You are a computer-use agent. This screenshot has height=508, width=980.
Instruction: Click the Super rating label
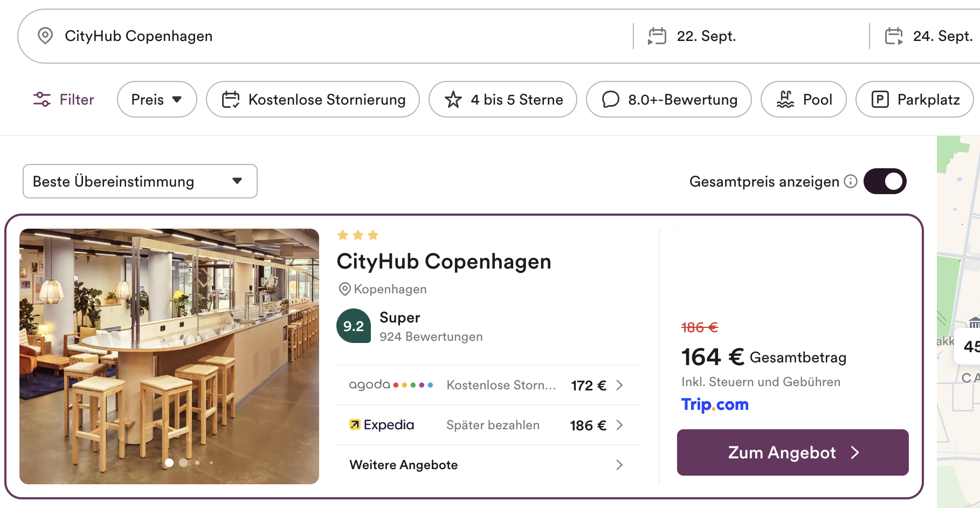(x=400, y=318)
